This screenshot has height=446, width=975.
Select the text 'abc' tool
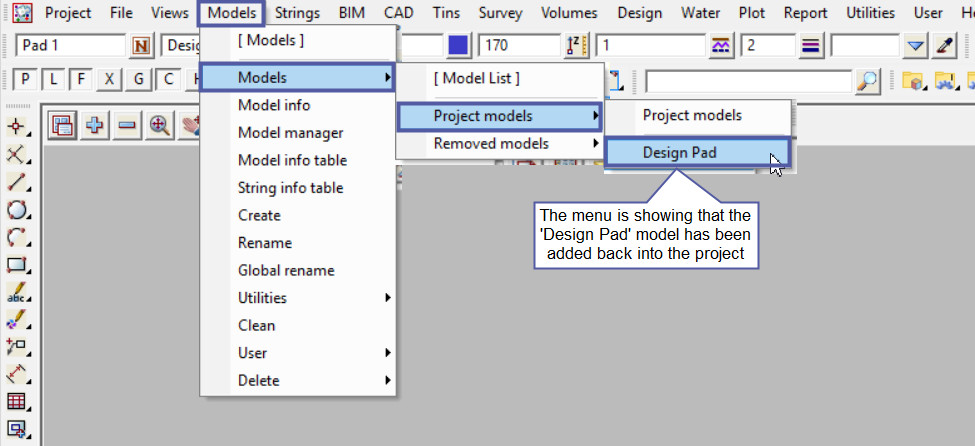tap(16, 294)
